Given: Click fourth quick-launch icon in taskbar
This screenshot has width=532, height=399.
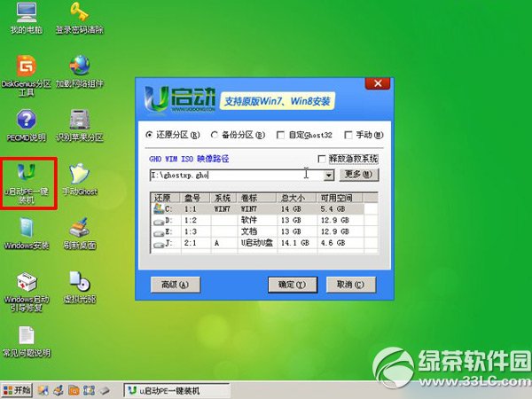Looking at the screenshot, I should (x=89, y=390).
